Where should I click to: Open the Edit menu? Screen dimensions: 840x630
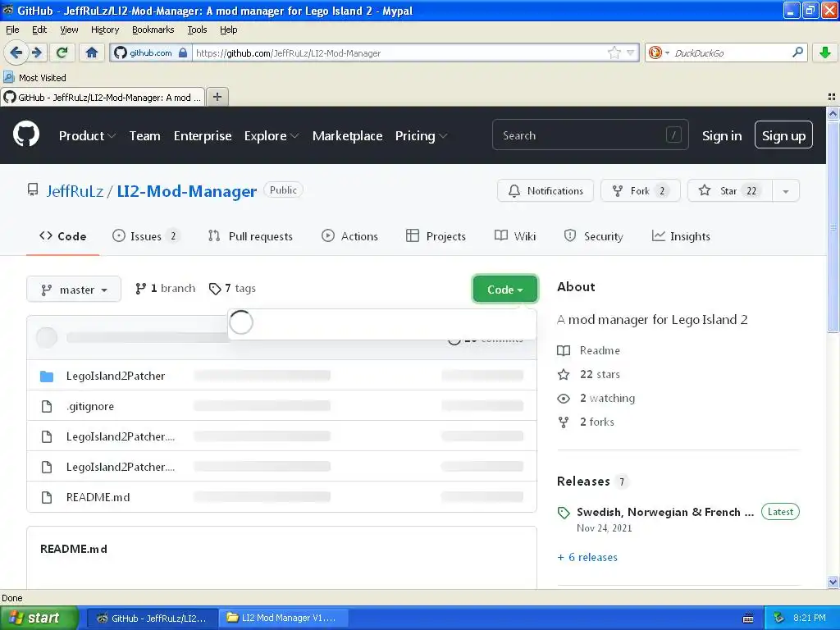pos(39,30)
